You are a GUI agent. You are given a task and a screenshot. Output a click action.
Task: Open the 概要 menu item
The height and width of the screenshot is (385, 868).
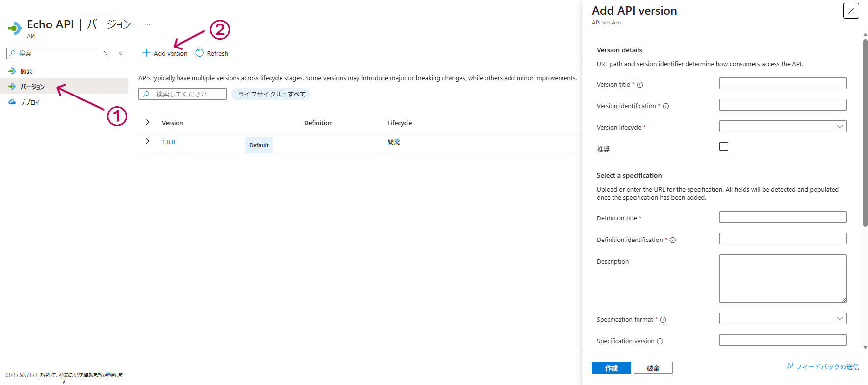pos(26,71)
